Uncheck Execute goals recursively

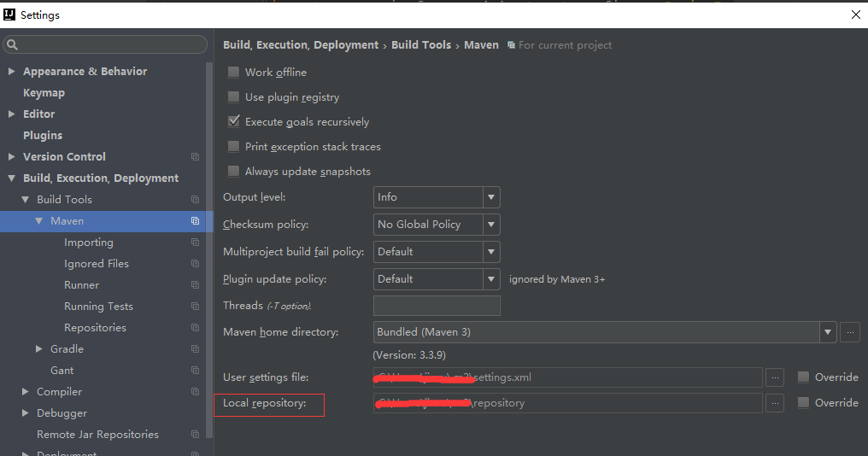[234, 122]
